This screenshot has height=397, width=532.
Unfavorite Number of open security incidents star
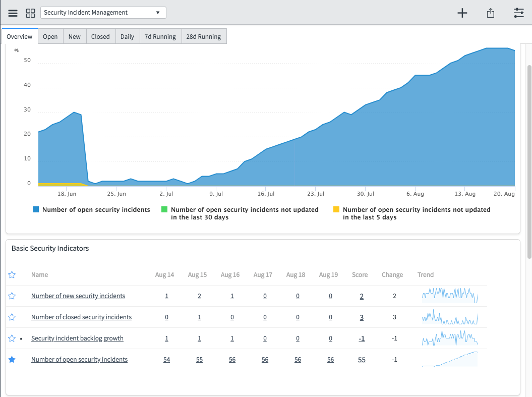[12, 360]
